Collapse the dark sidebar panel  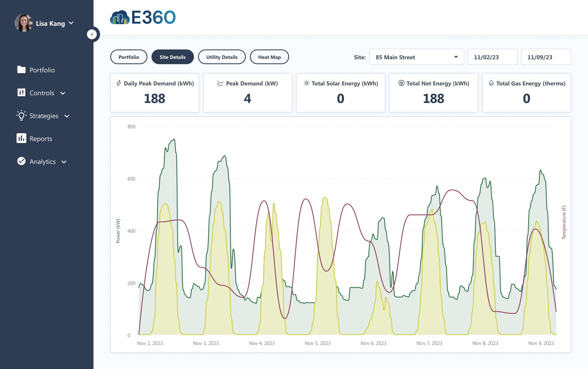click(92, 34)
